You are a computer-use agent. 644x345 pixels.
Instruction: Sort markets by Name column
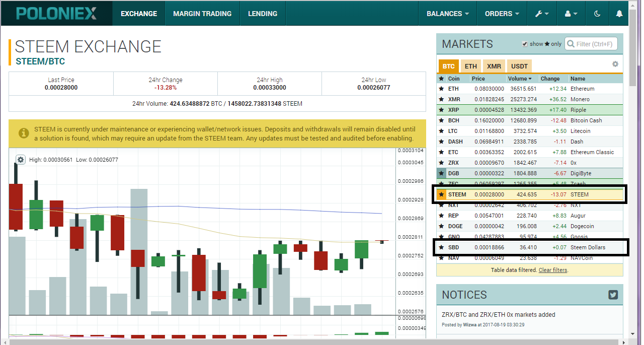point(578,79)
